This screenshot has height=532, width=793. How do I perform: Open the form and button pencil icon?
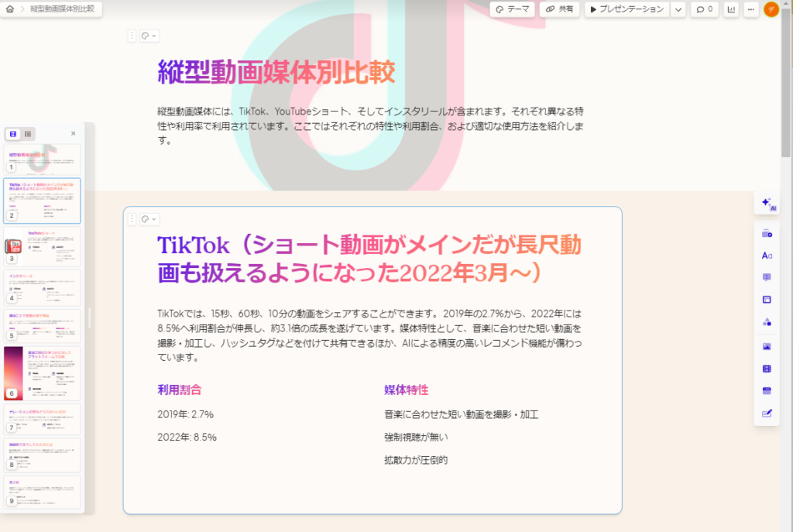click(767, 414)
